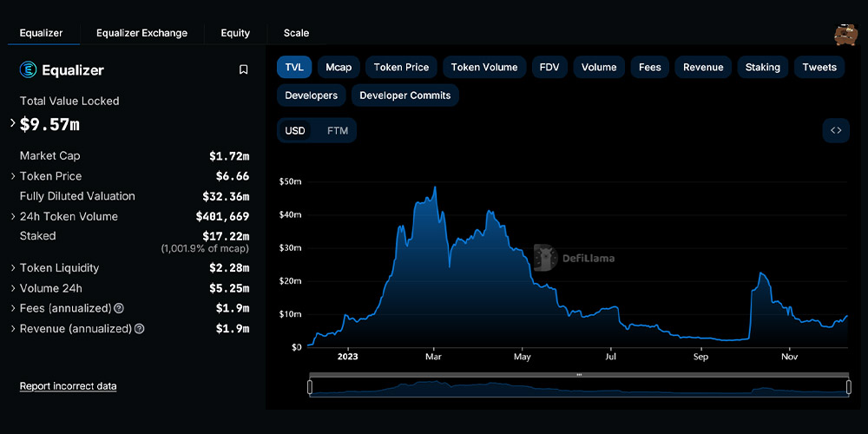Viewport: 868px width, 434px height.
Task: Expand the Volume 24h details
Action: (13, 288)
